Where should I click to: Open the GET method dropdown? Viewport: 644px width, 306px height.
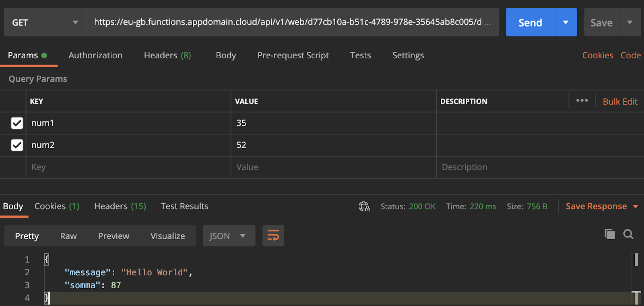point(45,22)
